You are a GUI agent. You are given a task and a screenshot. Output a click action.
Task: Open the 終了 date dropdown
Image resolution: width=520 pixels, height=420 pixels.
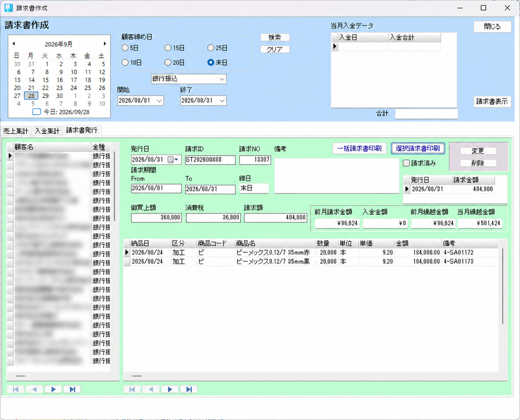222,101
